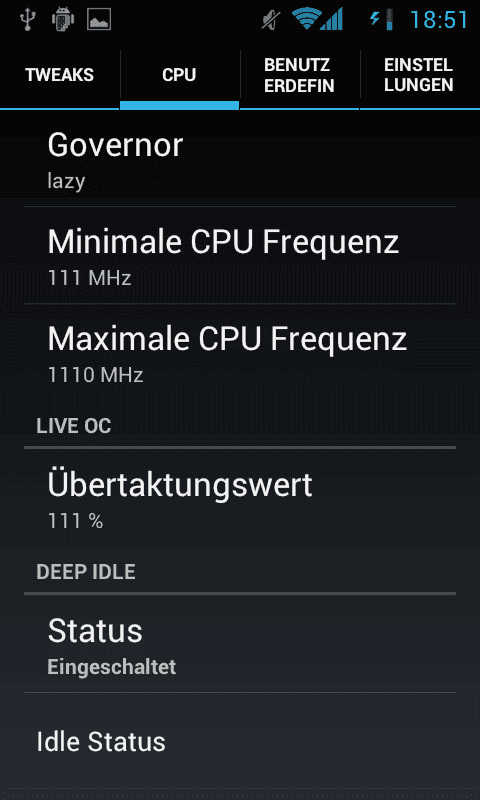Tap the USB connection status icon
Screen dimensions: 480x800
click(x=27, y=19)
